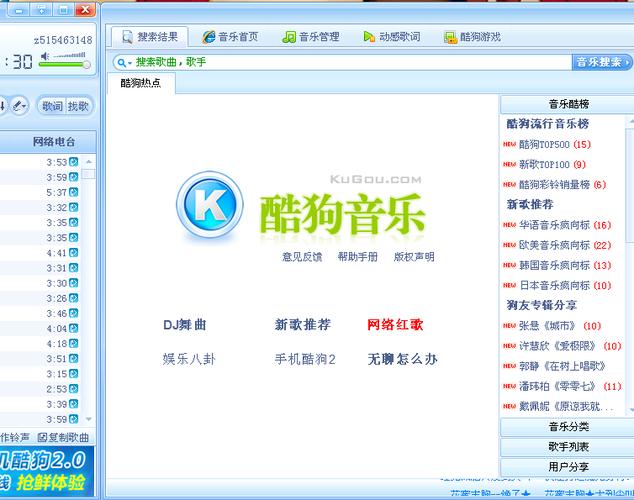Click the 复制歌曲 copy song button
The height and width of the screenshot is (500, 634).
(63, 437)
